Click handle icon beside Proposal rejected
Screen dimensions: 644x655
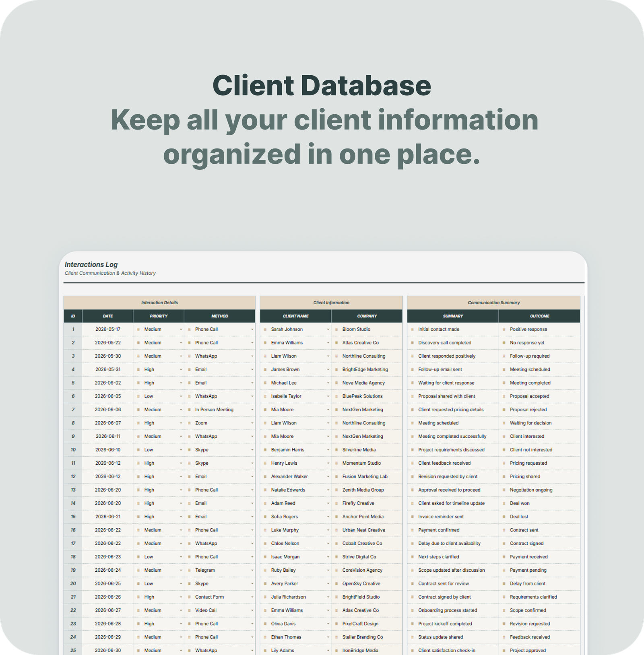click(x=504, y=410)
